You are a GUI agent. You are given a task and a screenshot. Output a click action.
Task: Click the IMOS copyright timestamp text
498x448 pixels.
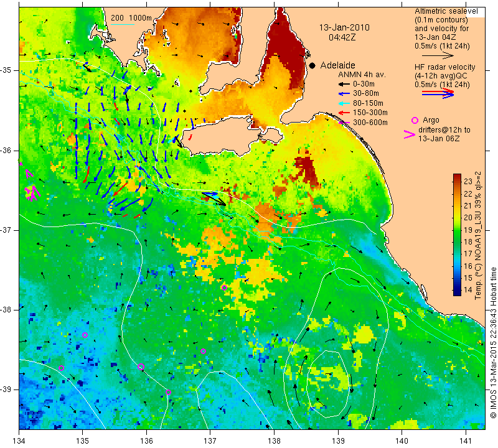(x=493, y=342)
